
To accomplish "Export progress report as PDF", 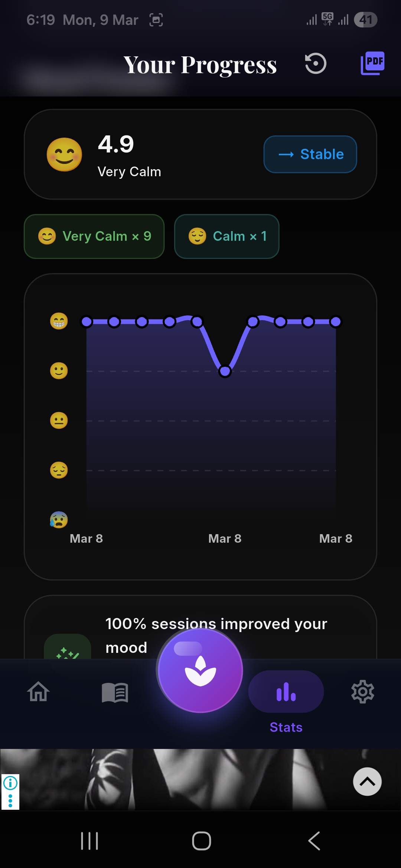I will click(372, 63).
